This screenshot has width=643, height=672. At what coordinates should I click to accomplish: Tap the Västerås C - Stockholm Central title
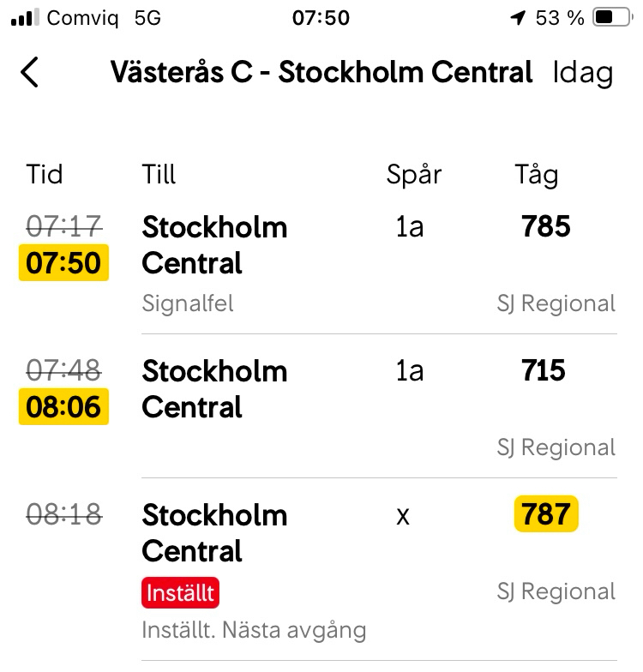(x=321, y=73)
